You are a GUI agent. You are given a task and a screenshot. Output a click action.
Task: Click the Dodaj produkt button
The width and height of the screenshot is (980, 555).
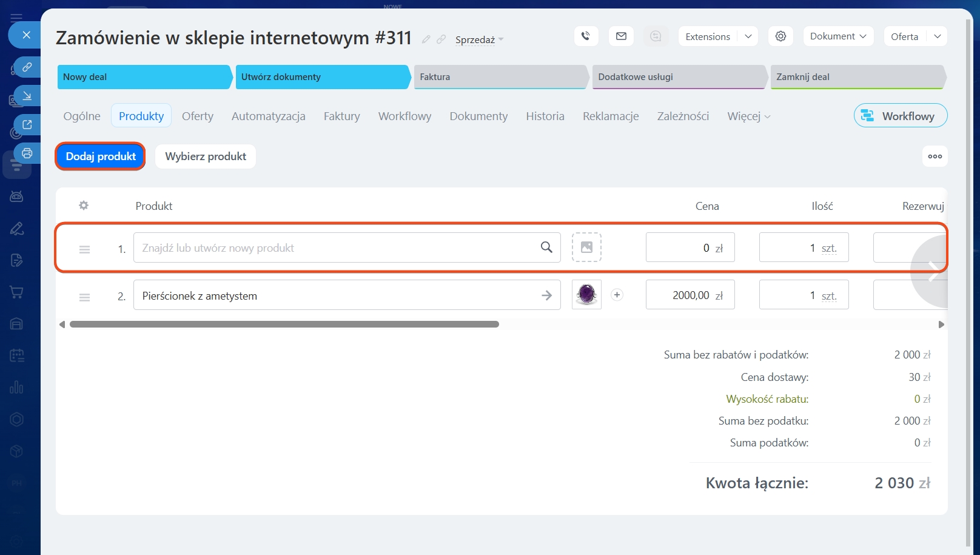101,156
